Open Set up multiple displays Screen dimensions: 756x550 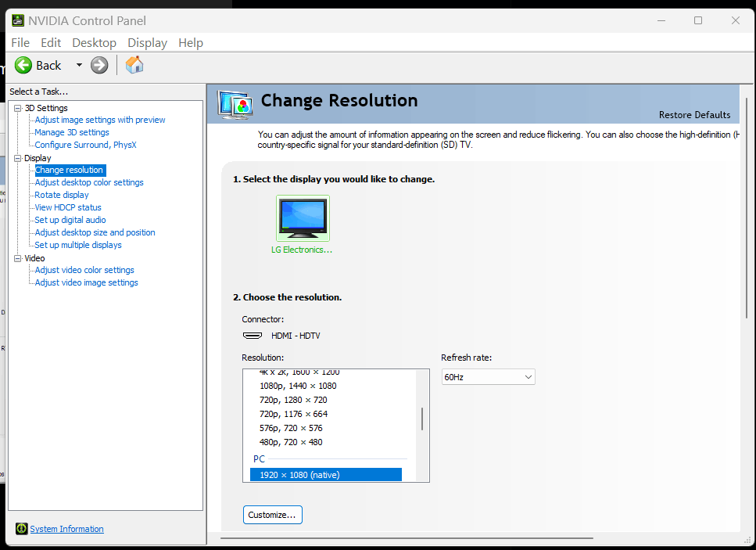[x=78, y=245]
